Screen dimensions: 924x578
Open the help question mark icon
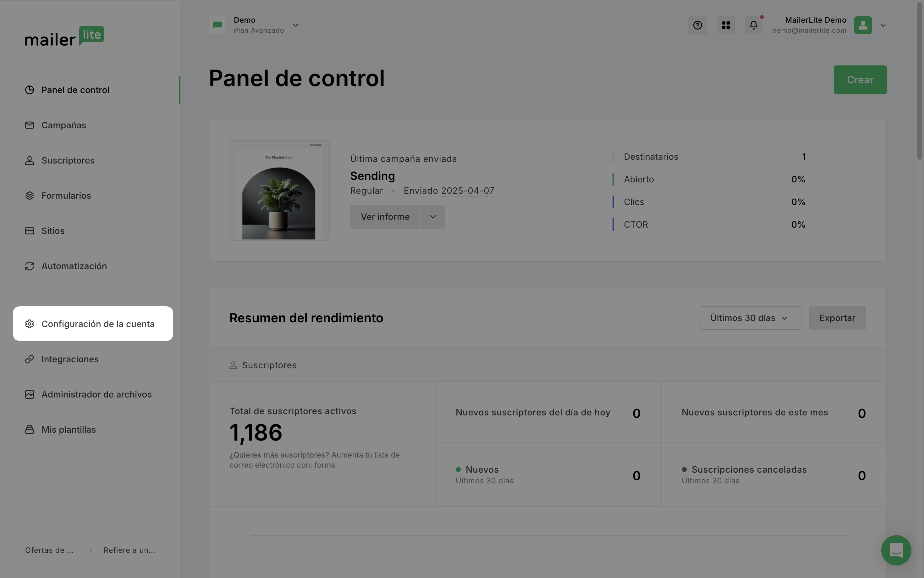click(697, 25)
